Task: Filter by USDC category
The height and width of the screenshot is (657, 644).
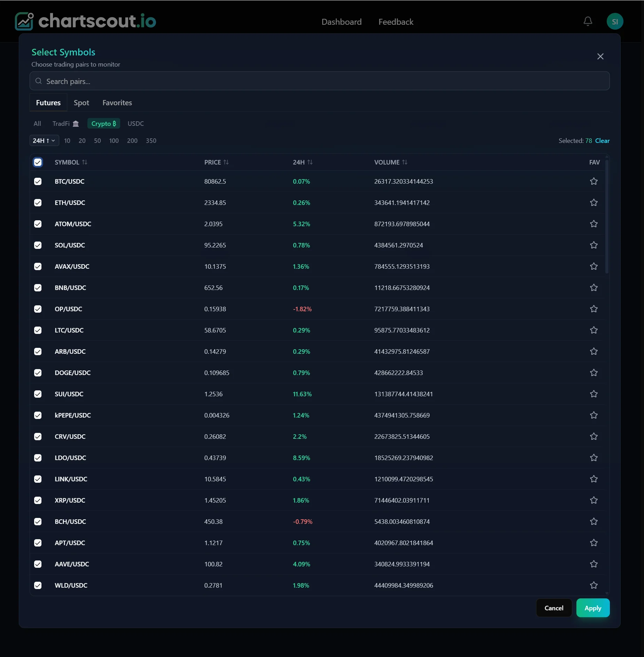Action: (135, 123)
